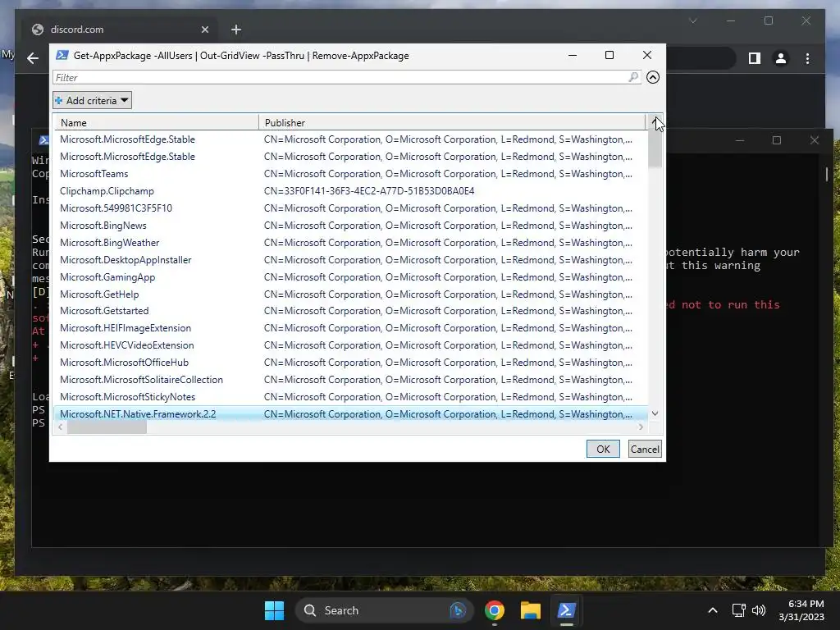
Task: Close the Out-GridView dialog window
Action: click(x=647, y=55)
